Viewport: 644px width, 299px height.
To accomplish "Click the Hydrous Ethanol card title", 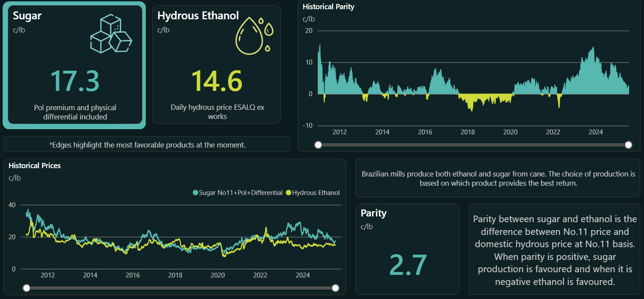I will [x=198, y=16].
